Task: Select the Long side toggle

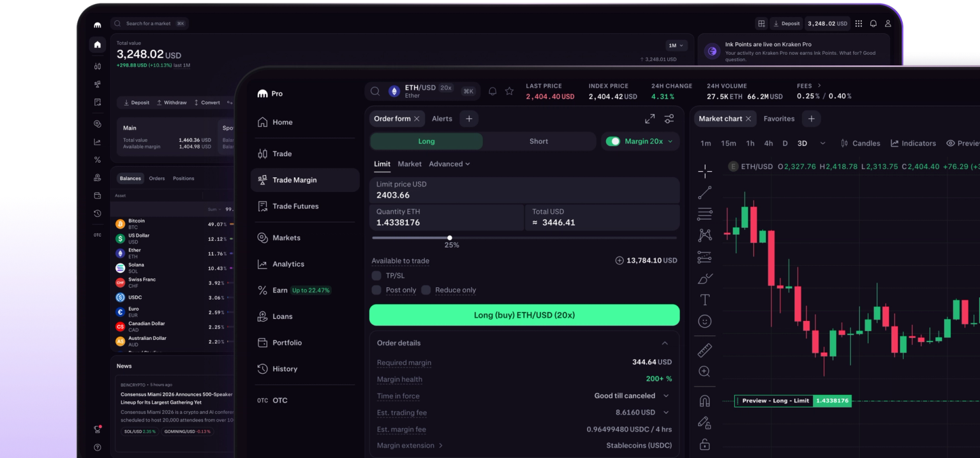Action: [426, 141]
